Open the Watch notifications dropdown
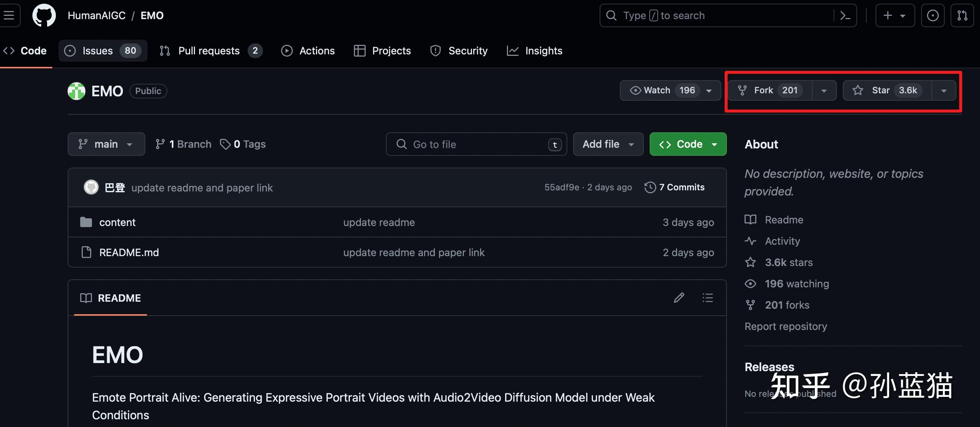 tap(670, 90)
